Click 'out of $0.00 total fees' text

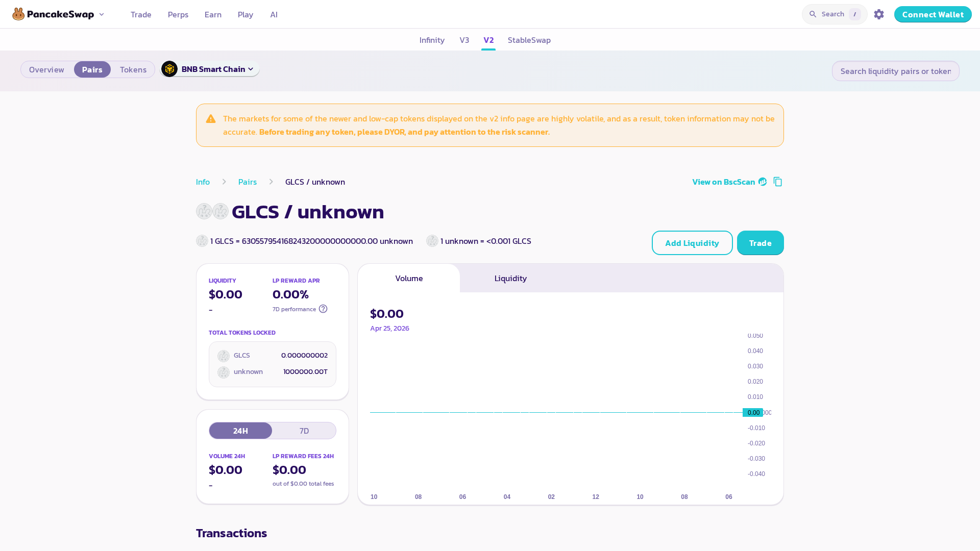(303, 484)
